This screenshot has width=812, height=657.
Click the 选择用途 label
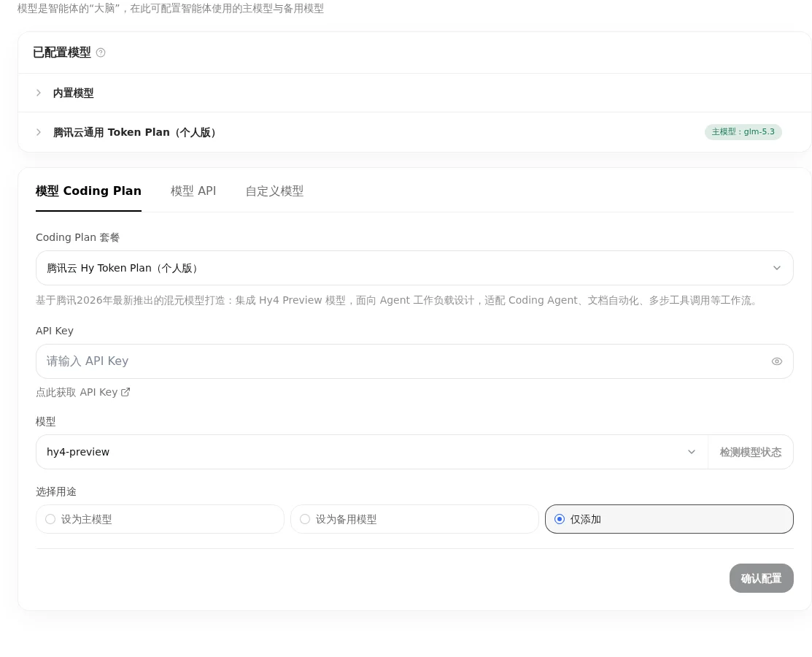pos(56,492)
